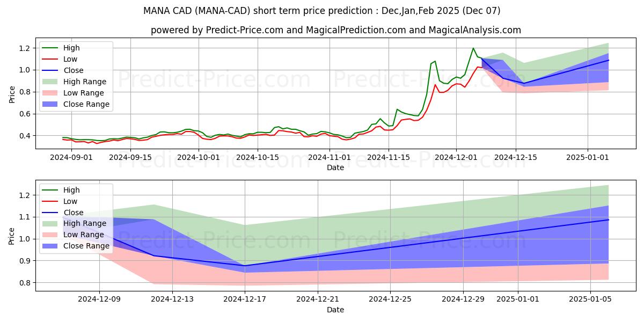Click the green High line peak near 1.2
Image resolution: width=644 pixels, height=322 pixels.
point(473,49)
